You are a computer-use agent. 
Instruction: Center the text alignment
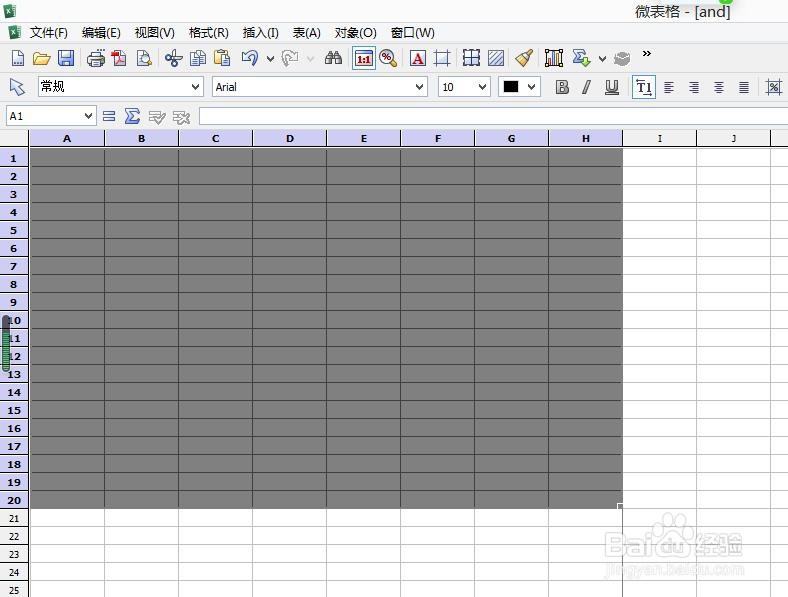click(719, 88)
